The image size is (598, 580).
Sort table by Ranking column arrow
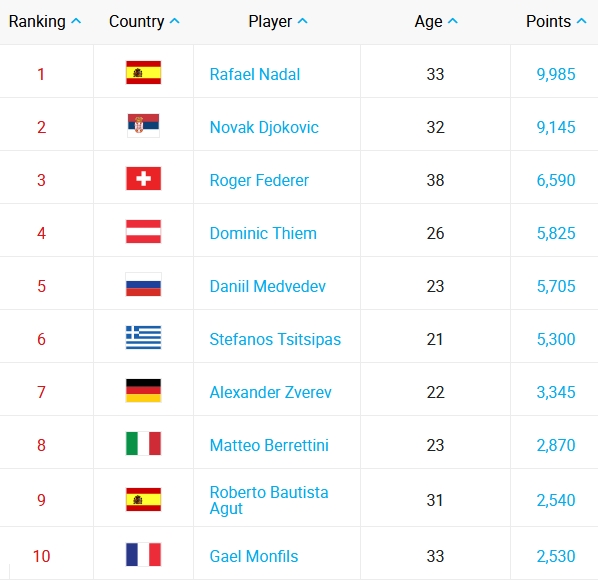click(76, 21)
